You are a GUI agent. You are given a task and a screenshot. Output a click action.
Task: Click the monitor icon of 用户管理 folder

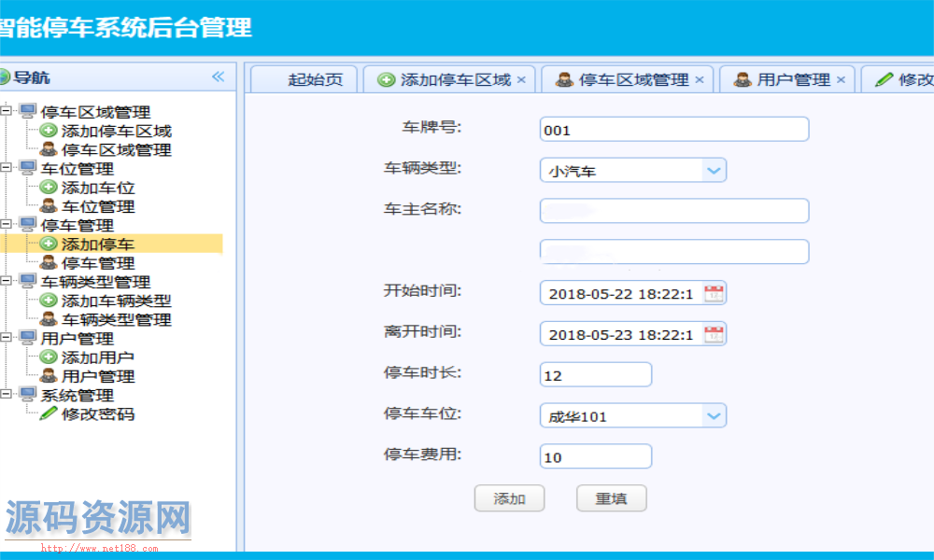coord(27,337)
